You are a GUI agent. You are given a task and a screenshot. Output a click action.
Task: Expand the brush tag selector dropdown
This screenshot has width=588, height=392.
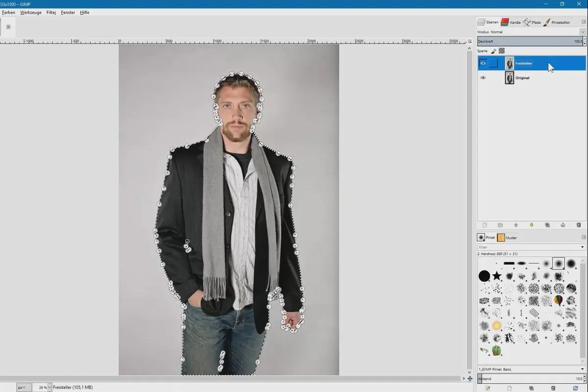click(x=583, y=369)
